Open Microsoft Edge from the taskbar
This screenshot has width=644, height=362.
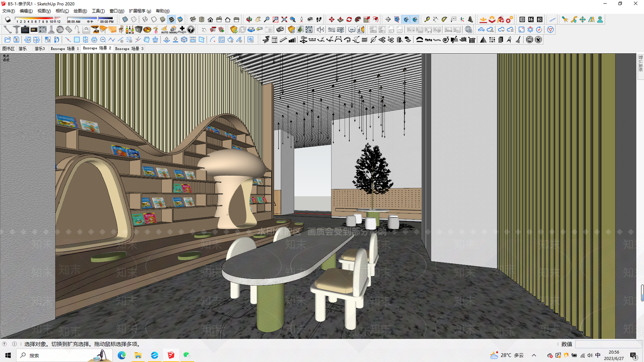(122, 355)
